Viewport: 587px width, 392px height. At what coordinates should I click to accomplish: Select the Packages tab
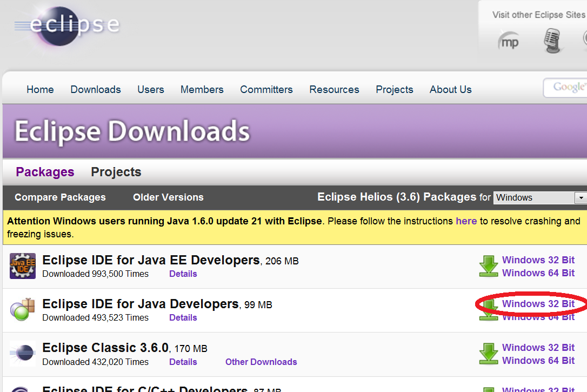45,172
